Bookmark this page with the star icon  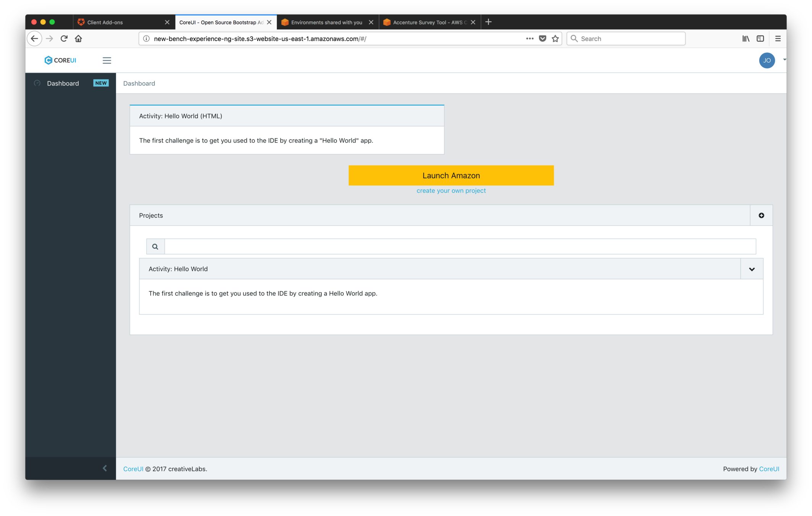click(555, 39)
